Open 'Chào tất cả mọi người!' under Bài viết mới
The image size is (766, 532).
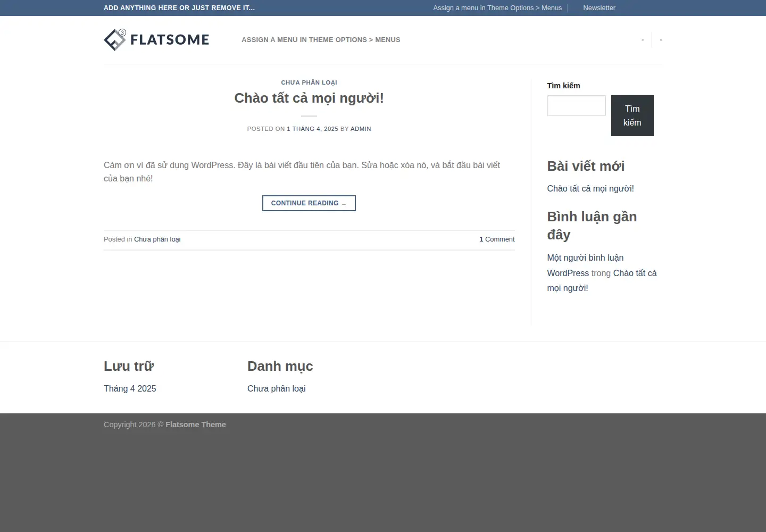click(590, 188)
